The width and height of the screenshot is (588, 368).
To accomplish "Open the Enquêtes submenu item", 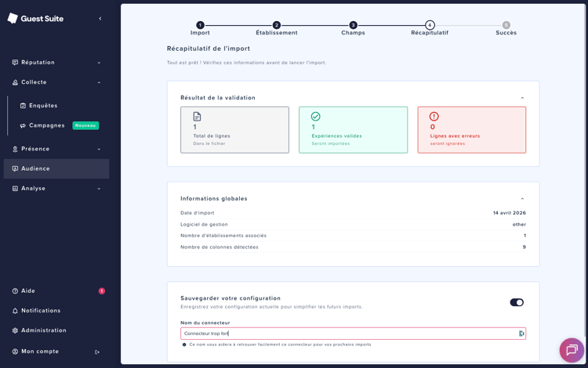I will pos(43,106).
